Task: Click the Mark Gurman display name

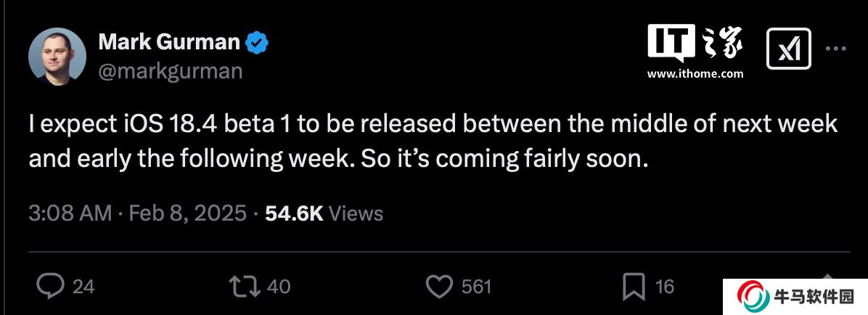Action: [x=168, y=43]
